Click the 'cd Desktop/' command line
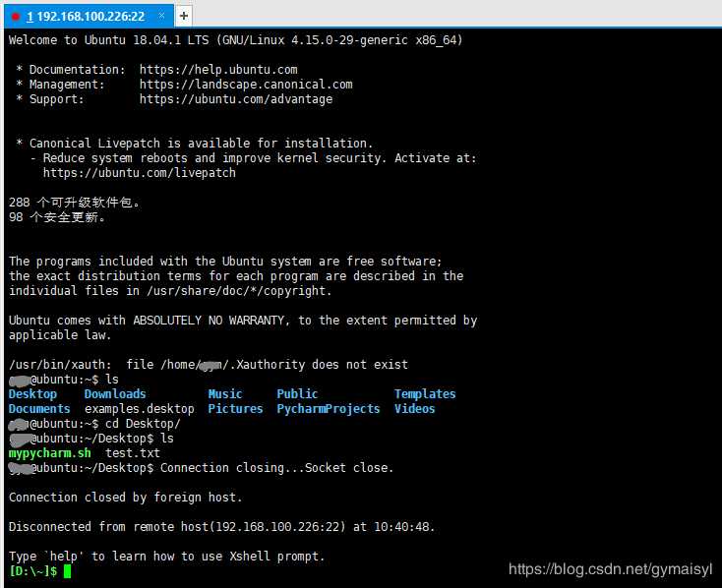Viewport: 722px width, 588px height. (94, 424)
